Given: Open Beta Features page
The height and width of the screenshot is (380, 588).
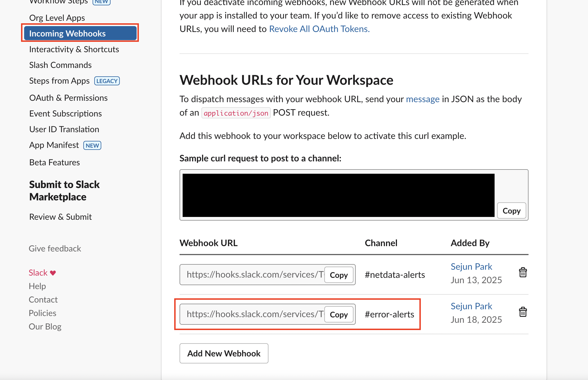Looking at the screenshot, I should (x=54, y=162).
